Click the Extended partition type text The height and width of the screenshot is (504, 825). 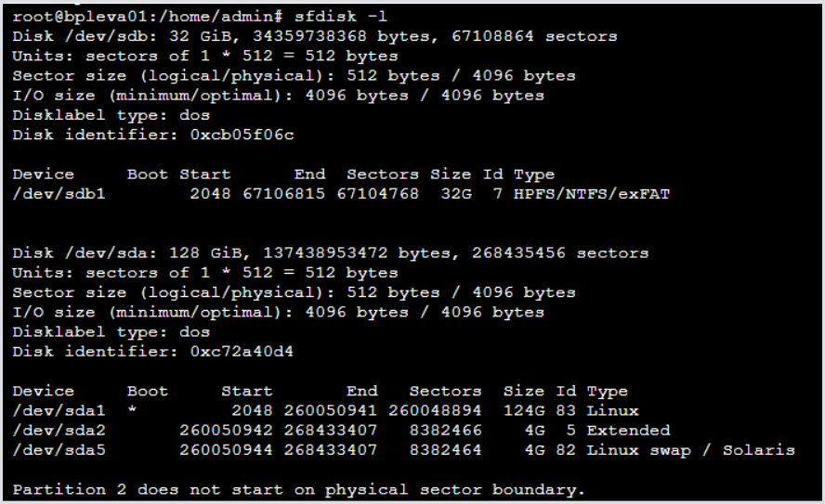pos(628,430)
